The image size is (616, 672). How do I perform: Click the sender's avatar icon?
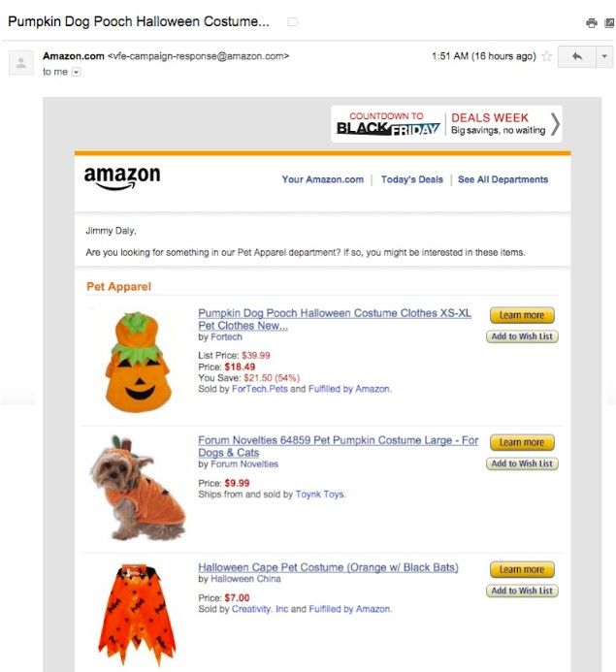(21, 63)
